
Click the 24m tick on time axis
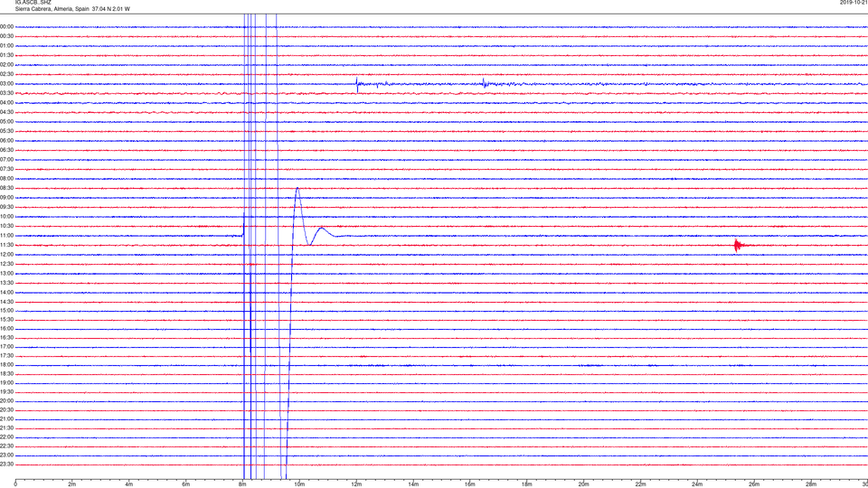(x=697, y=484)
